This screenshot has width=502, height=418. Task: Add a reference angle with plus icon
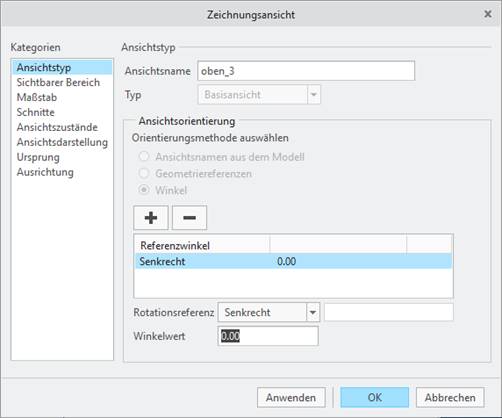coord(151,218)
